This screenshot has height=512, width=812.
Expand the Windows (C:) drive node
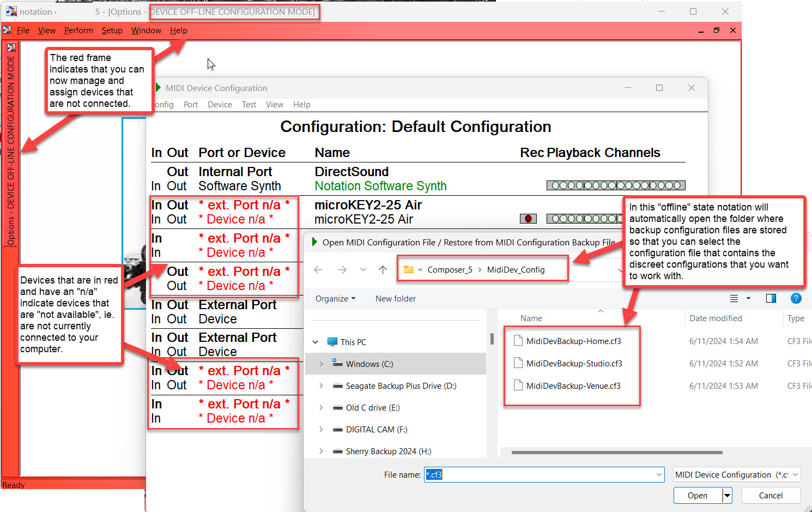(x=321, y=364)
